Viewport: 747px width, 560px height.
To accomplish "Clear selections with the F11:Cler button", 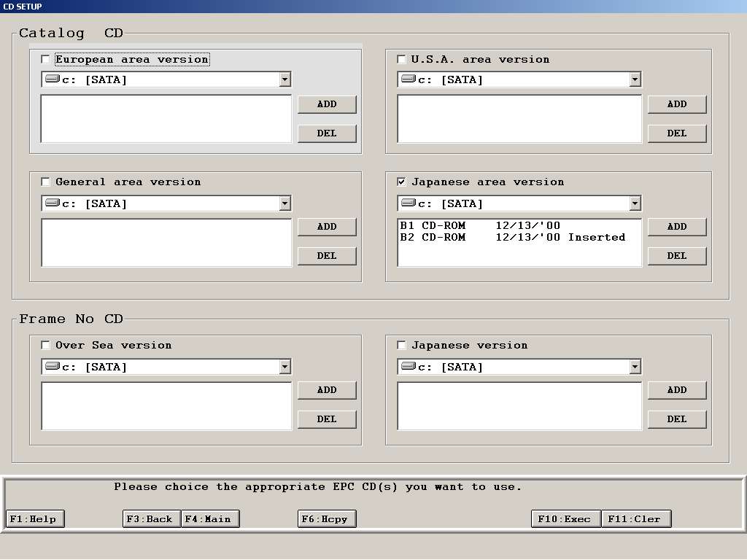I will click(x=636, y=519).
